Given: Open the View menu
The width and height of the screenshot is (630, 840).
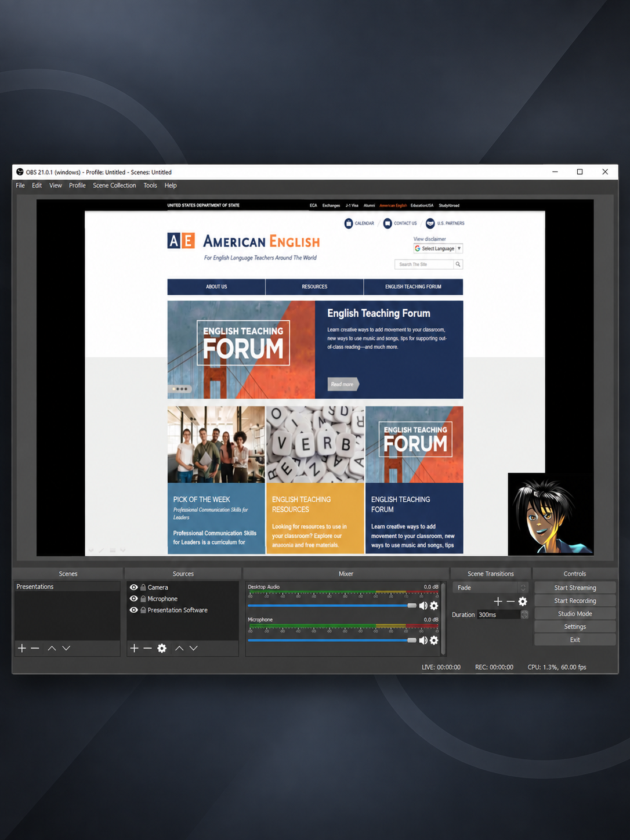Looking at the screenshot, I should click(56, 186).
